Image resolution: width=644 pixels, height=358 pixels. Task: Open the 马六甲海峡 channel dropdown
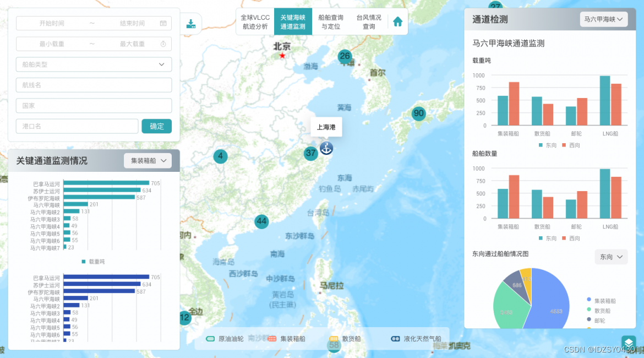click(x=604, y=19)
